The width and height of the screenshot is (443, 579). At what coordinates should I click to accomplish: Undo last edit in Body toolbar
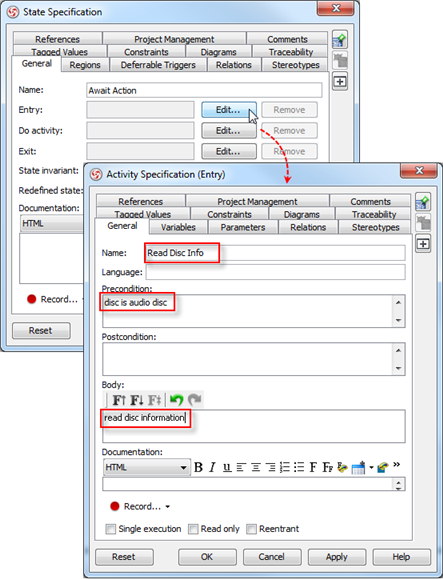[176, 400]
